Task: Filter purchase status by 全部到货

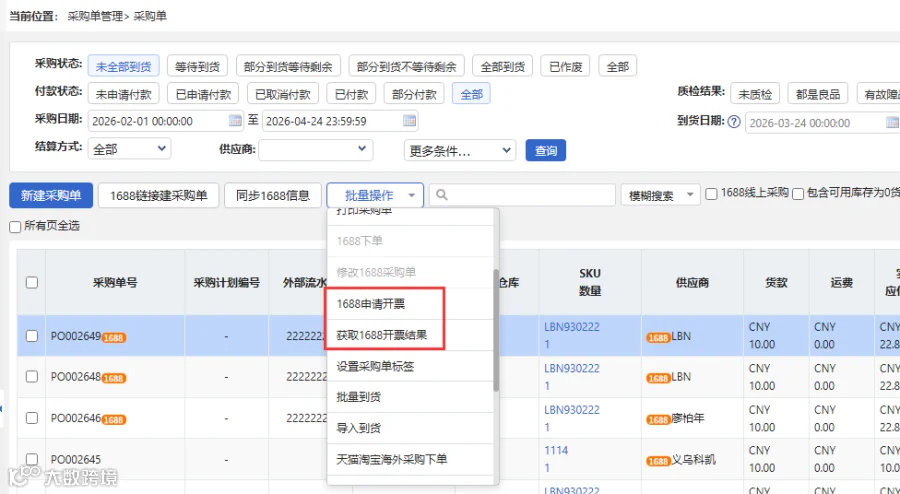Action: click(503, 66)
